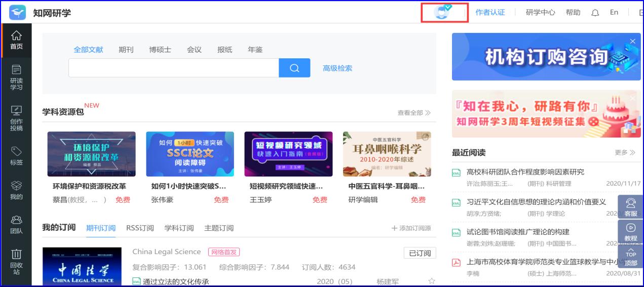Screen dimensions: 644x287
Task: Open the 回收站 recycle bin
Action: click(x=16, y=261)
